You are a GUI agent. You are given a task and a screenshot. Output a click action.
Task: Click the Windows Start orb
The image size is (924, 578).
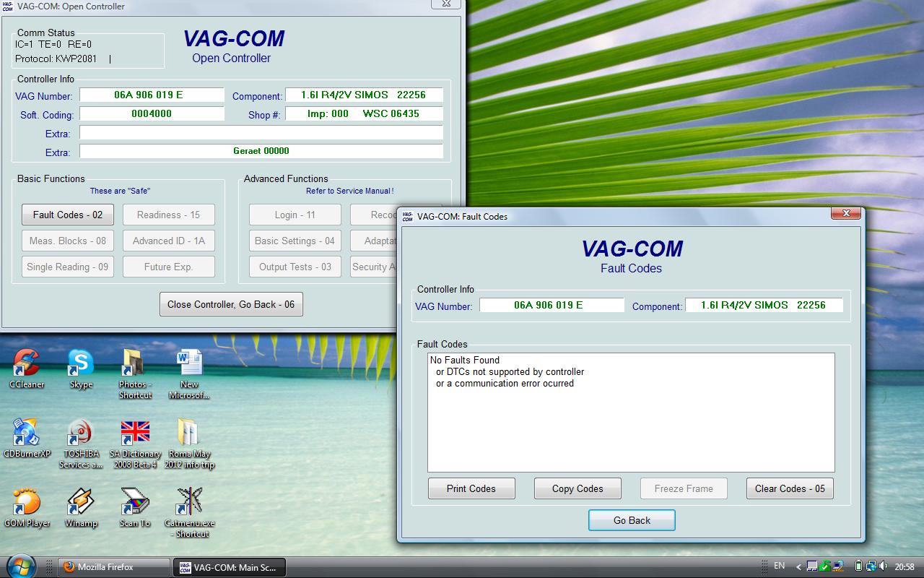pyautogui.click(x=20, y=566)
